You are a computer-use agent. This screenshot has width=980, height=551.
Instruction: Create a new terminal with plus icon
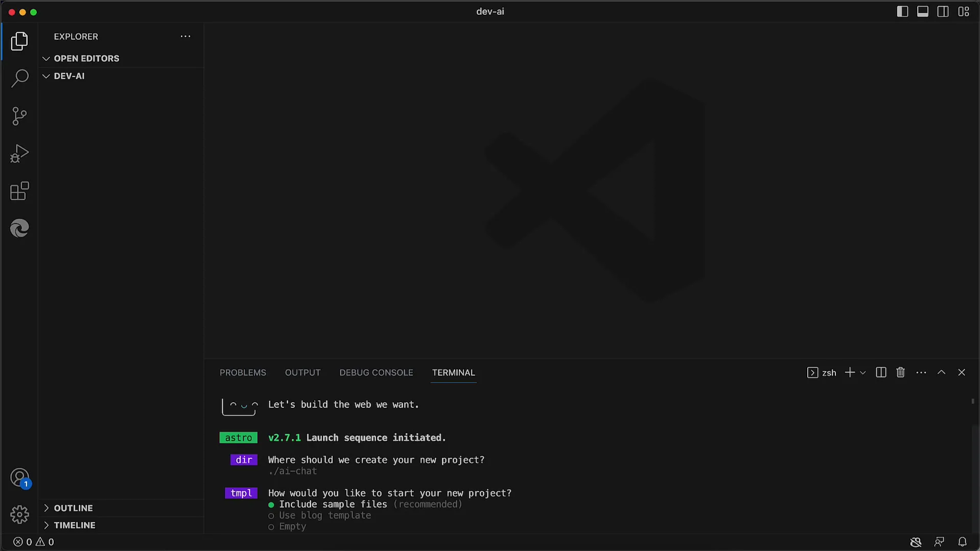tap(850, 372)
